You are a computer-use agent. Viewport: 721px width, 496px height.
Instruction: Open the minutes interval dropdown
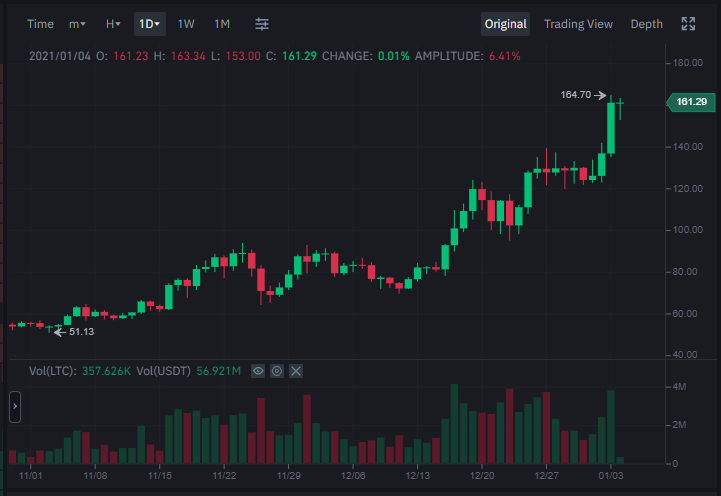(x=77, y=24)
